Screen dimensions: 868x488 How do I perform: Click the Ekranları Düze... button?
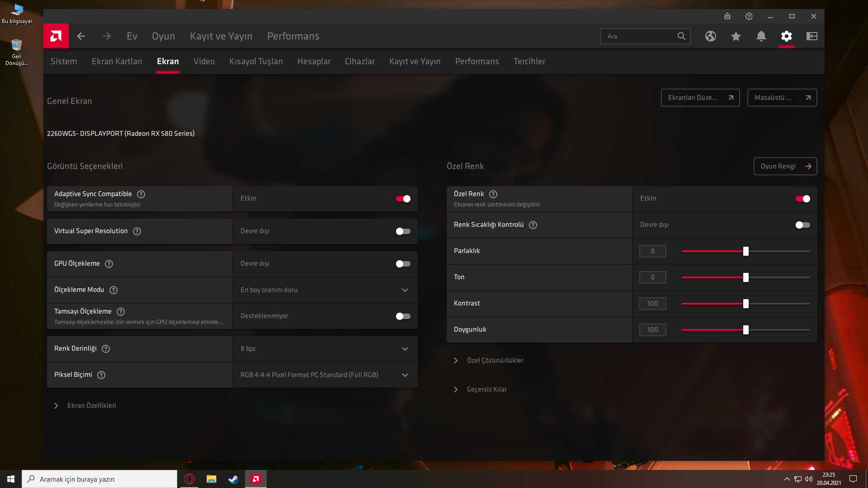(700, 98)
